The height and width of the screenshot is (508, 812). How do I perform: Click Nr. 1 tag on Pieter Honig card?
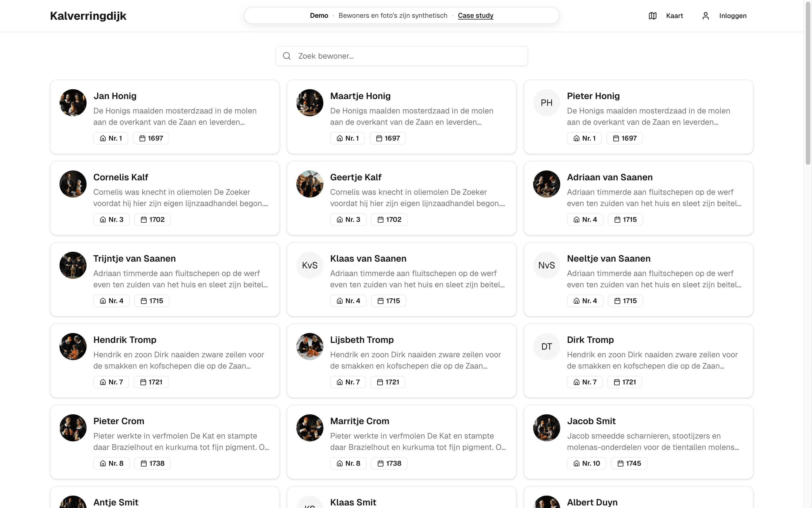(584, 138)
